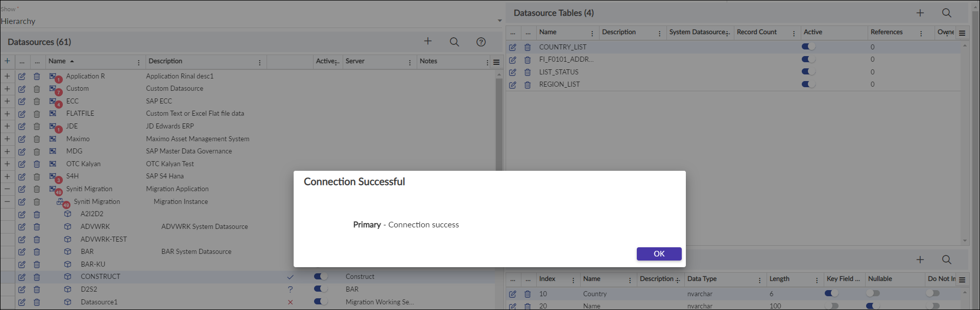
Task: Sort datasources by Name column
Action: [x=57, y=61]
